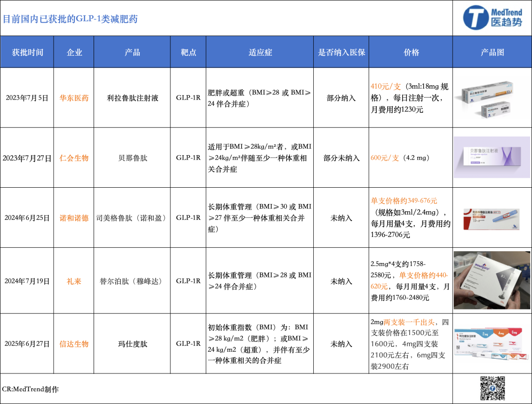This screenshot has width=532, height=404.
Task: Open the 贝那鲁肽注射液 product box image
Action: pyautogui.click(x=492, y=157)
